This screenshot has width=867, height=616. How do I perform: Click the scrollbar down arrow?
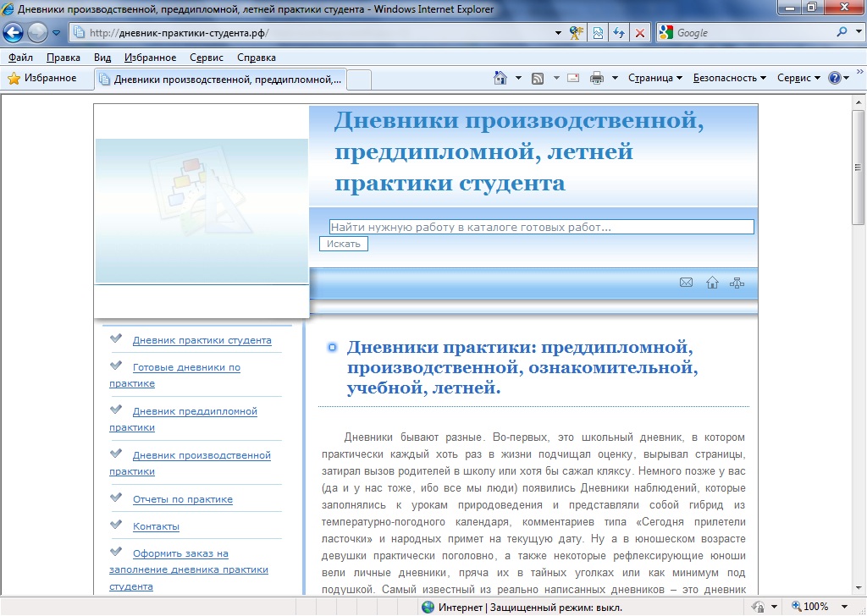859,588
